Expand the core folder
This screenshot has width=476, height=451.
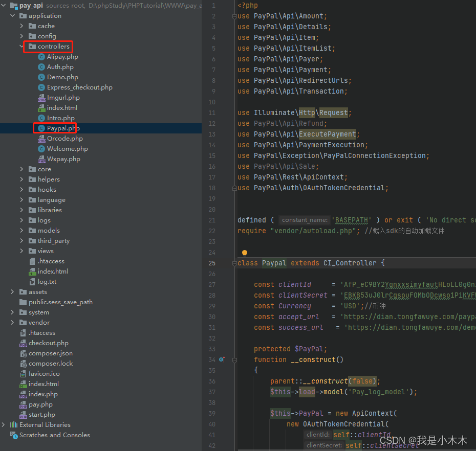pos(21,169)
